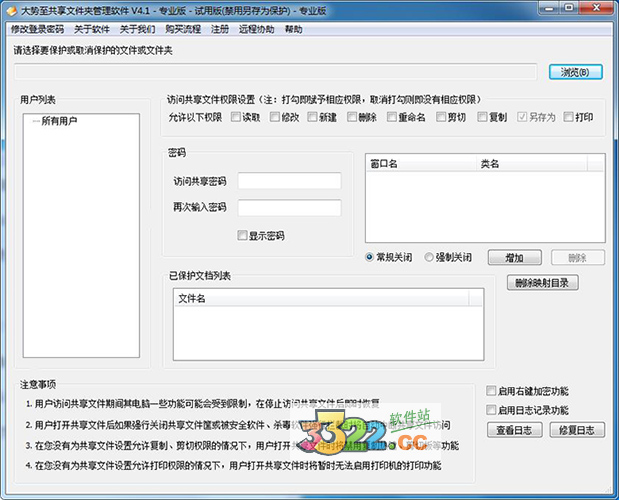Enable the 新建 permission checkbox

312,117
